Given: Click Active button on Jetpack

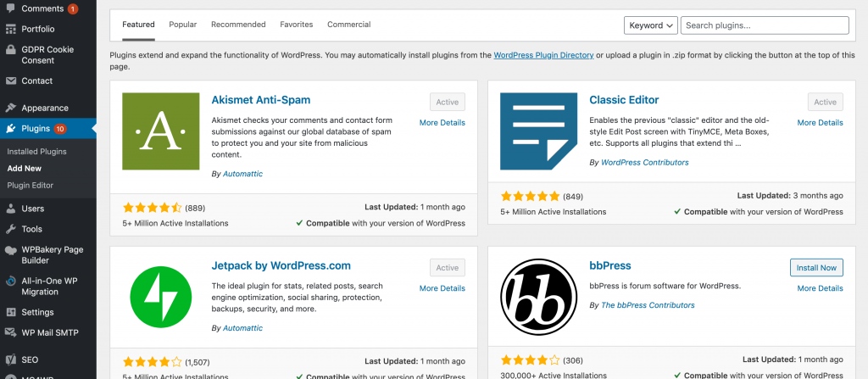Looking at the screenshot, I should coord(448,268).
